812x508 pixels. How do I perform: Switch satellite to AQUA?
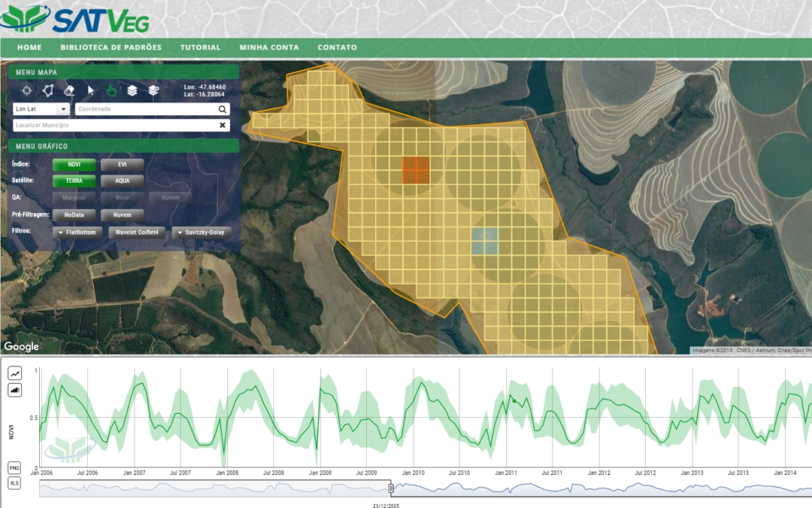tap(122, 181)
